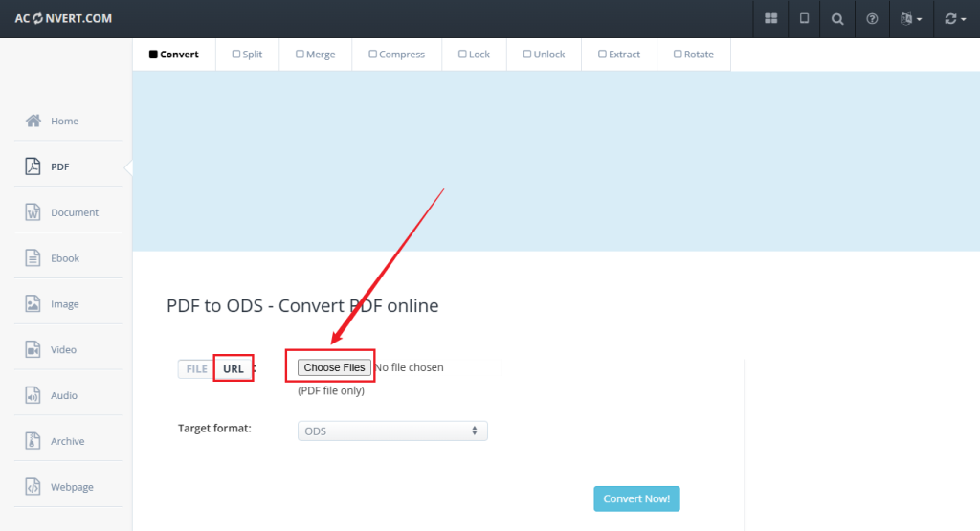Click the 'Target format:' label
This screenshot has height=531, width=980.
tap(214, 428)
